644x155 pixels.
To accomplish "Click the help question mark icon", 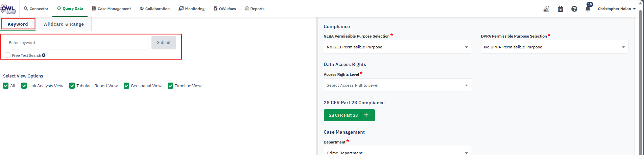I will (x=574, y=9).
